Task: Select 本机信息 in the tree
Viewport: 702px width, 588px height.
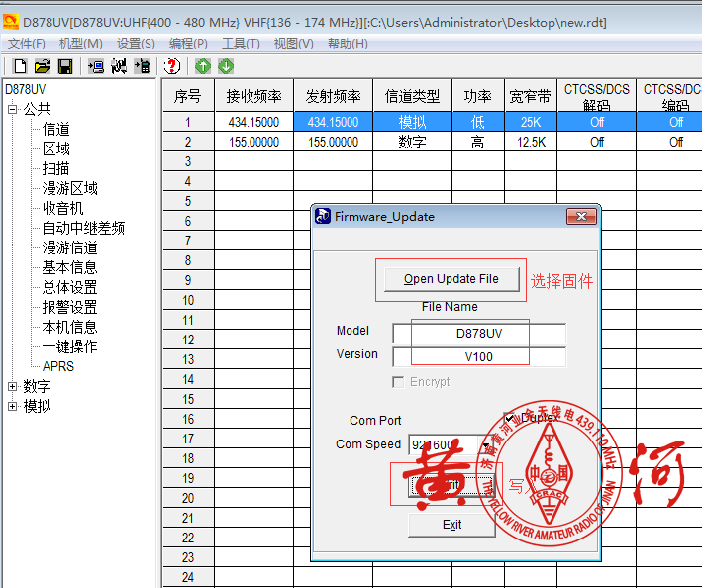Action: pyautogui.click(x=70, y=327)
